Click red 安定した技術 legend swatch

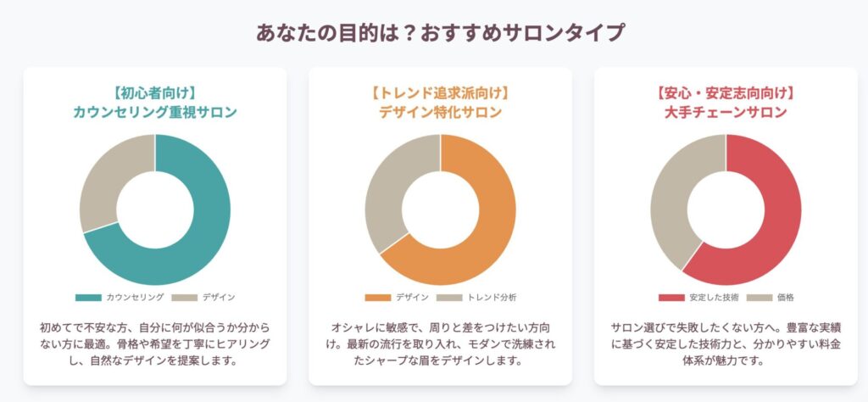click(671, 298)
